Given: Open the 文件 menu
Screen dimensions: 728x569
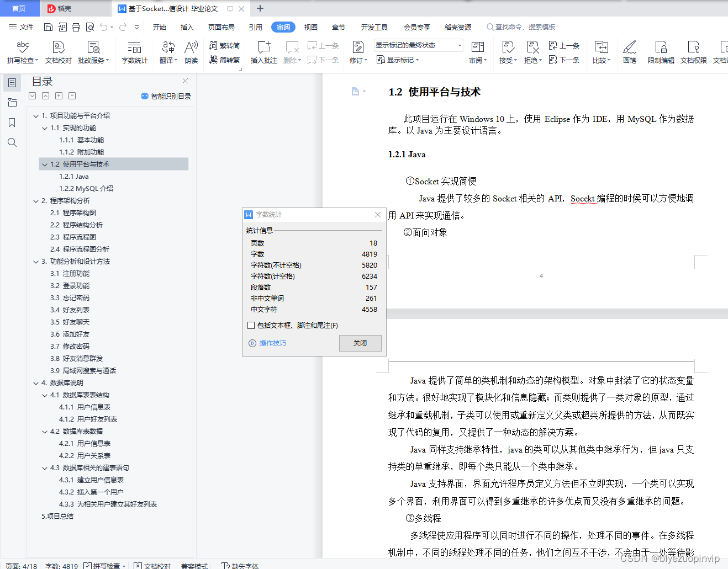Looking at the screenshot, I should click(x=21, y=27).
